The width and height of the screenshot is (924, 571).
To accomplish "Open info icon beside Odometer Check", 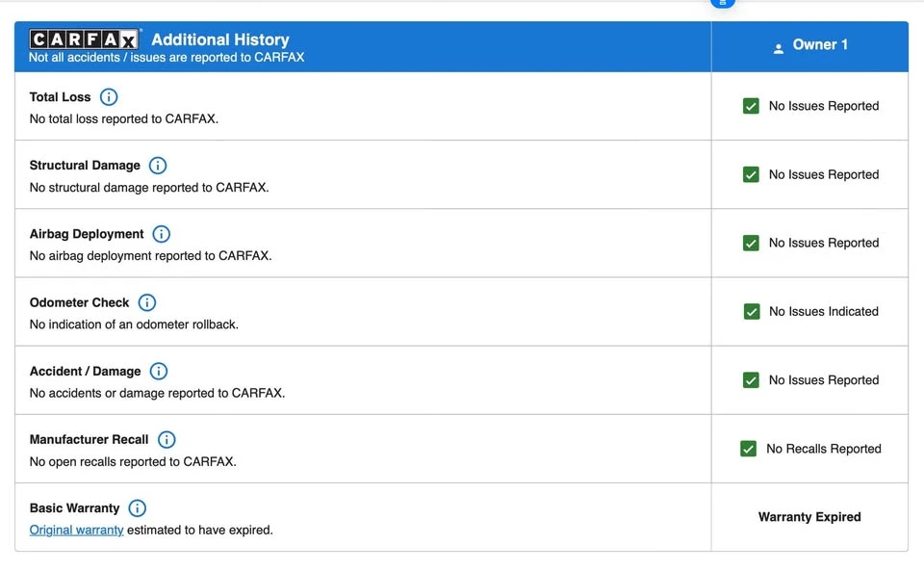I will (x=146, y=302).
